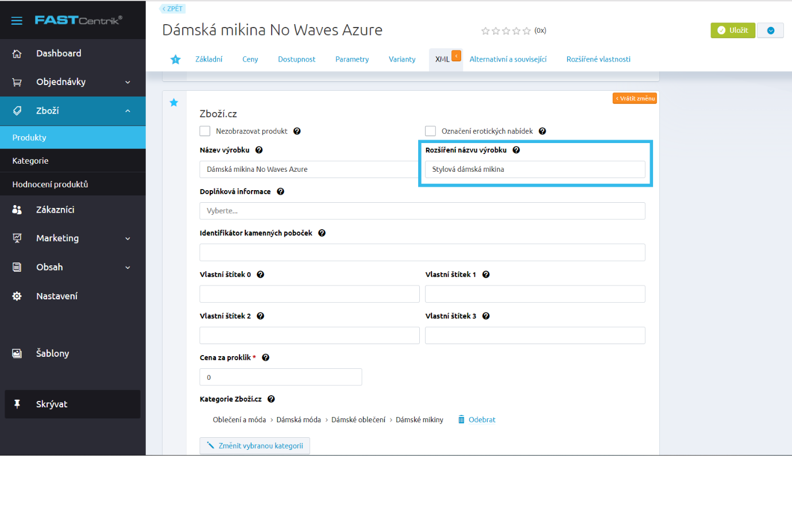Focus Název výrobku input field
This screenshot has height=532, width=792.
point(310,169)
